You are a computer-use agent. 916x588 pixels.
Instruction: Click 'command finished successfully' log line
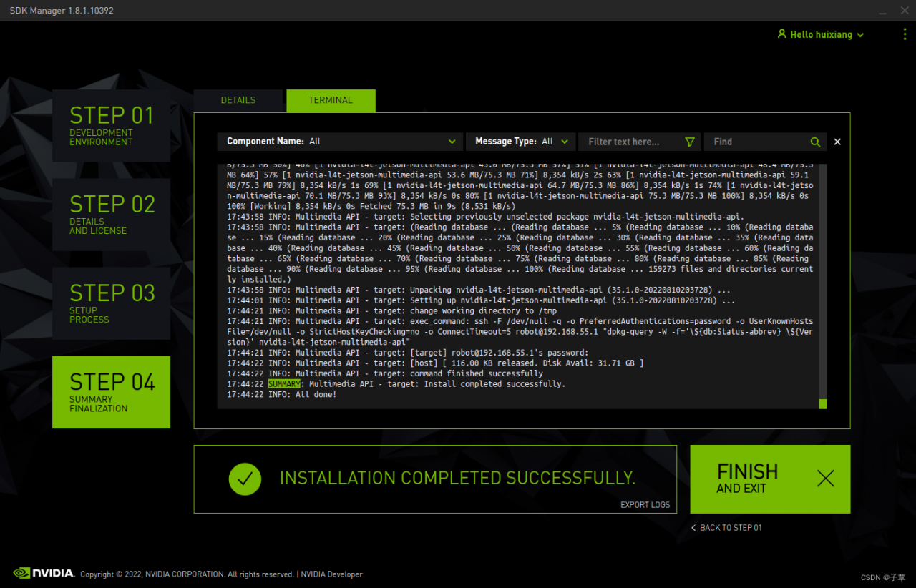pyautogui.click(x=385, y=373)
